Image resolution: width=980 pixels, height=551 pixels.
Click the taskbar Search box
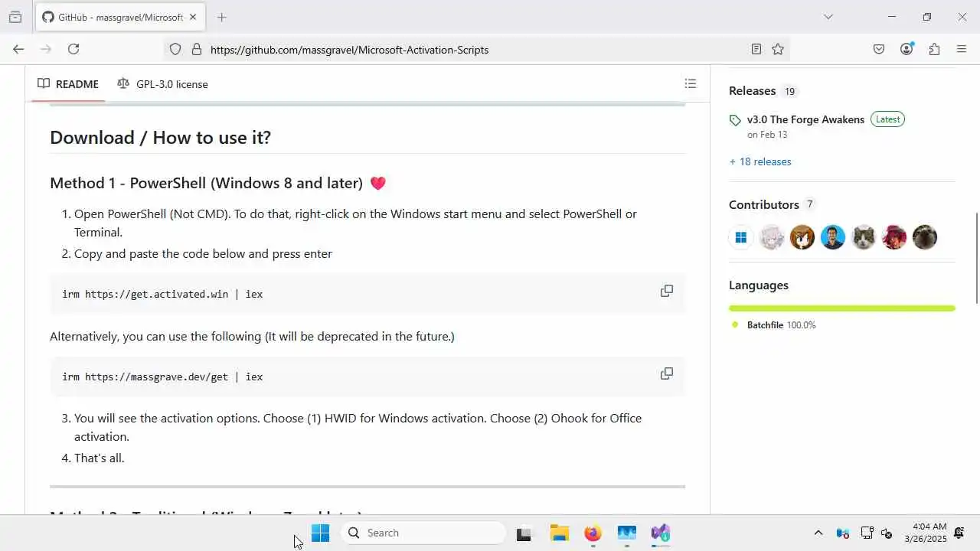(423, 533)
